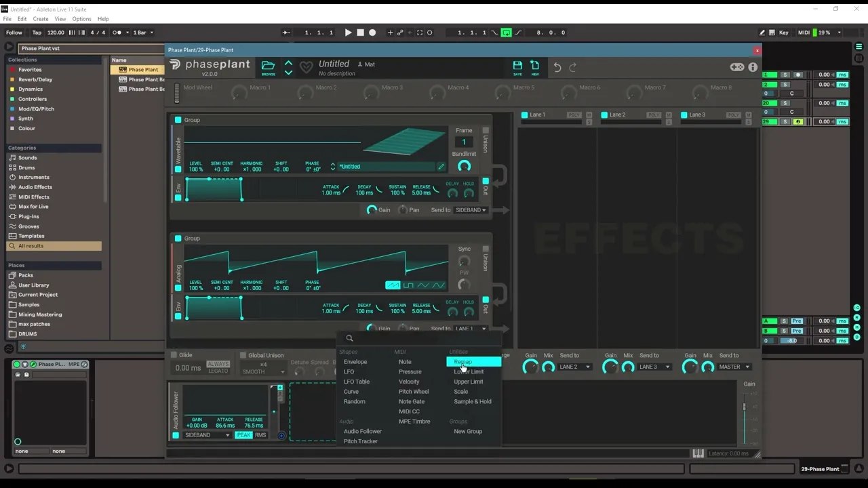Select PEAK mode on Audio Follower
This screenshot has width=868, height=488.
243,435
